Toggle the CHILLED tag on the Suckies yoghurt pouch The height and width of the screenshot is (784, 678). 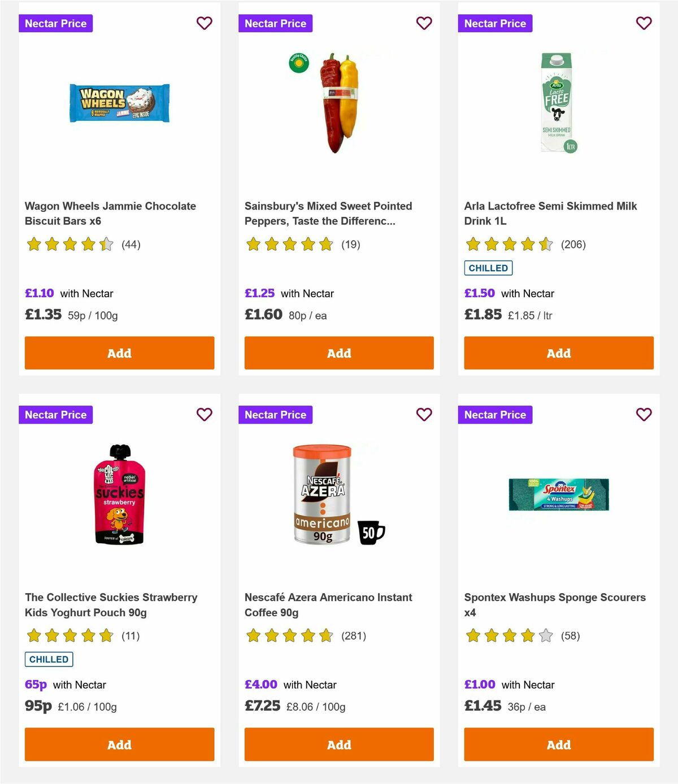click(x=49, y=659)
